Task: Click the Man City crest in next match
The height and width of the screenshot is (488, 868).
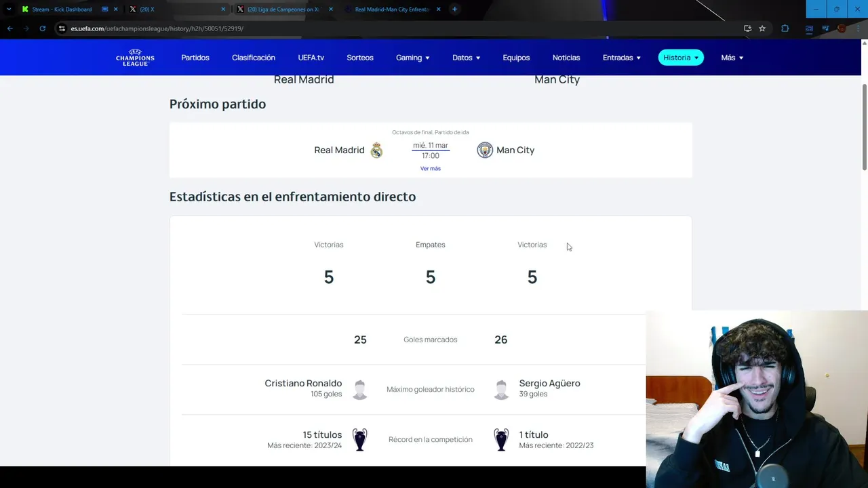Action: (485, 150)
